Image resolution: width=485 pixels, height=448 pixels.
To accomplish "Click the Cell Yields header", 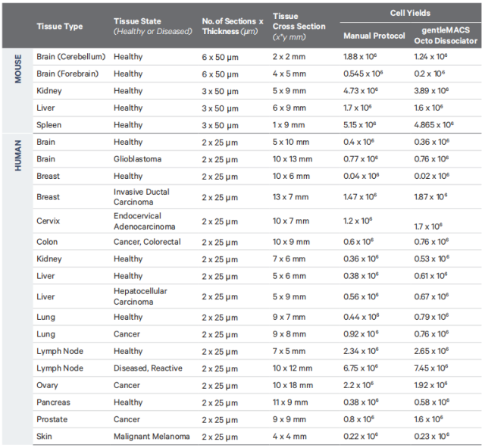I will click(x=411, y=13).
